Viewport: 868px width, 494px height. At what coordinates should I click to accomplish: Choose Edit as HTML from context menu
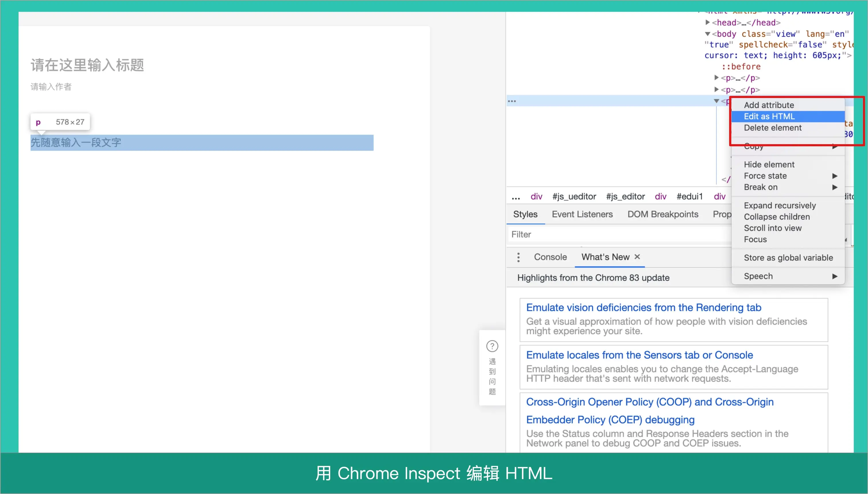pyautogui.click(x=769, y=116)
